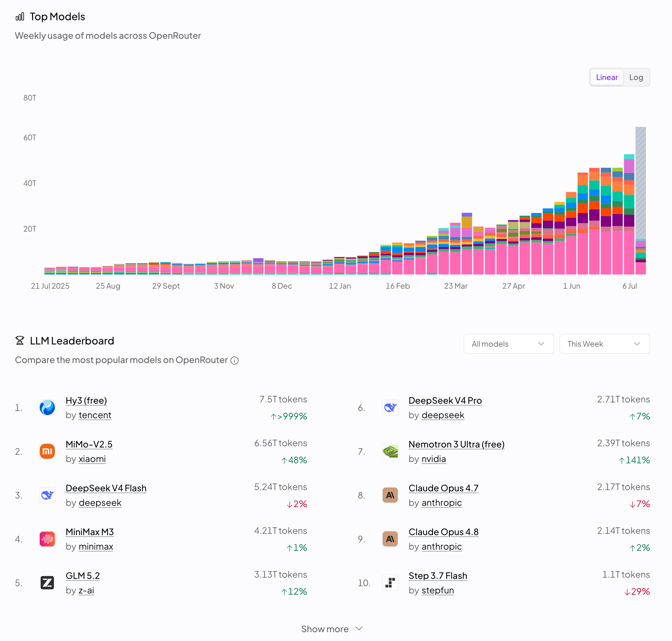This screenshot has height=641, width=672.
Task: Open the Nemotron 3 Ultra (free) link
Action: click(456, 444)
